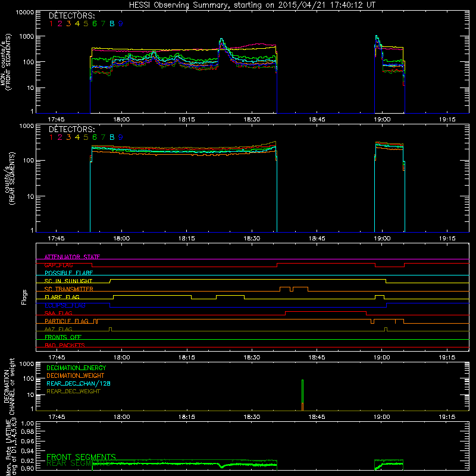Click detector 7 in the rear segments legend
The image size is (476, 476).
pyautogui.click(x=103, y=137)
